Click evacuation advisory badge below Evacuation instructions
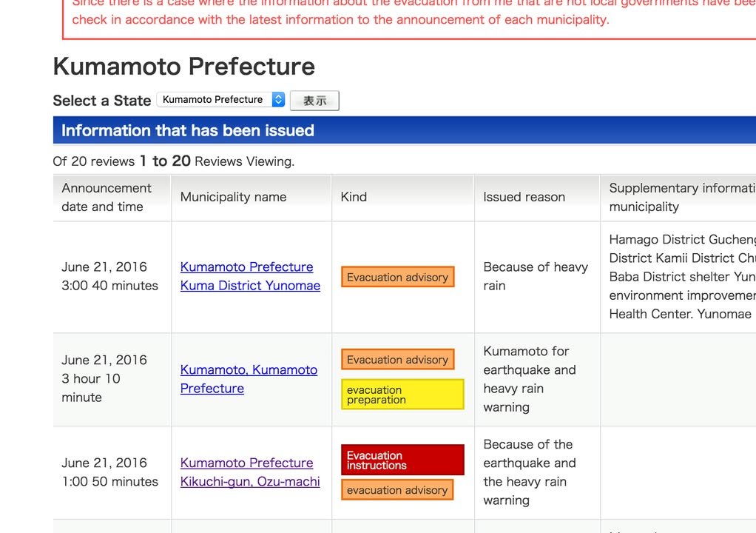 click(397, 490)
